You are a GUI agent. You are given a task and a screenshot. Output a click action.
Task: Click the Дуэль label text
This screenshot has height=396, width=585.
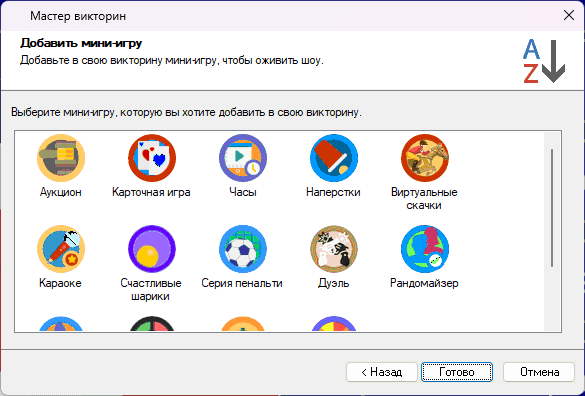(334, 283)
